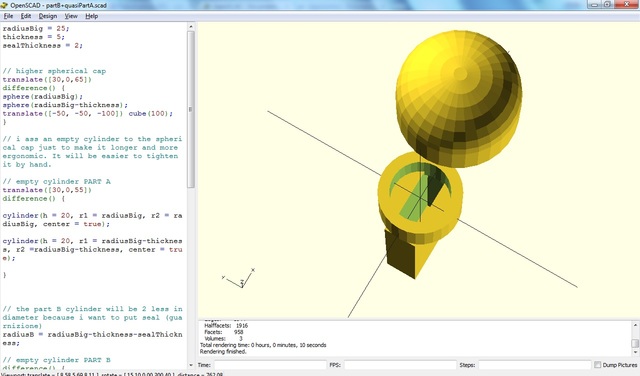This screenshot has height=376, width=640.
Task: Open the View menu
Action: 71,16
